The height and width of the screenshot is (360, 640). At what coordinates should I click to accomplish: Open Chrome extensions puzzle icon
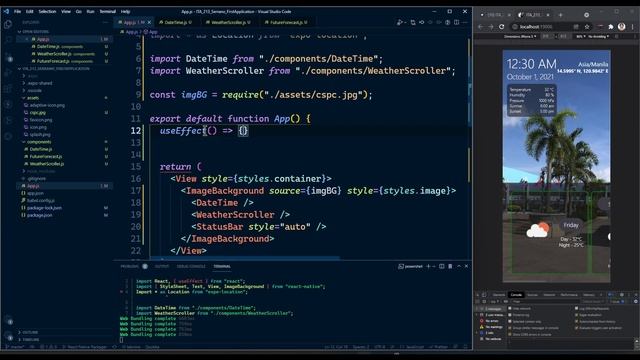coord(611,27)
